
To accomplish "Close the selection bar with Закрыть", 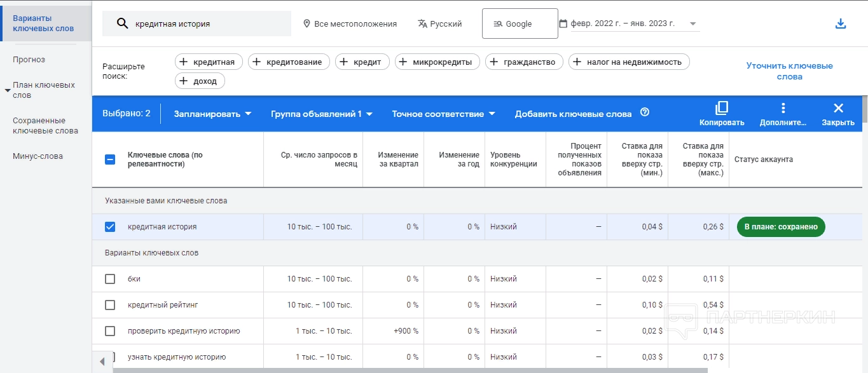I will (x=838, y=108).
